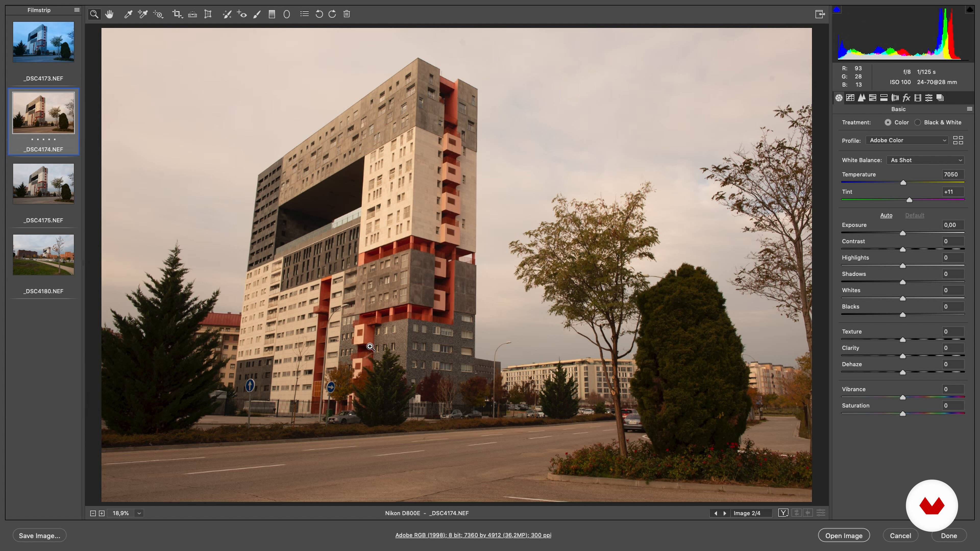Click the Temperature value field
The height and width of the screenshot is (551, 980).
point(953,174)
